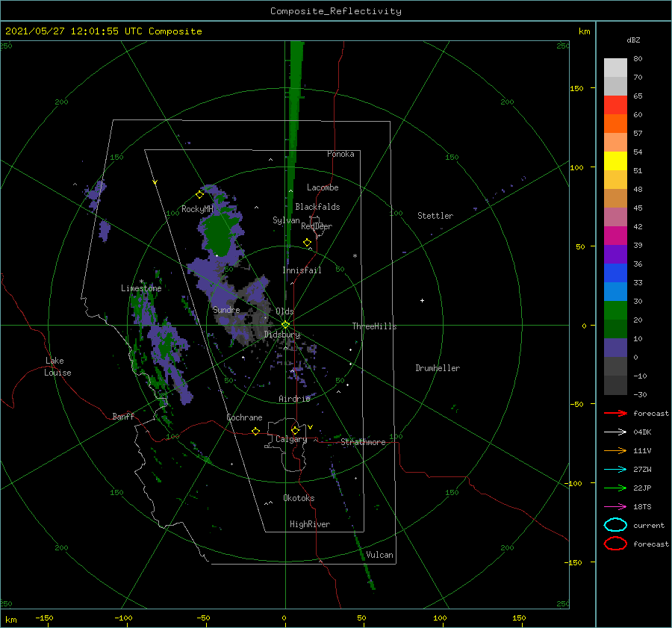This screenshot has height=628, width=672.
Task: Select the 54 dBZ yellow color swatch
Action: pyautogui.click(x=615, y=161)
